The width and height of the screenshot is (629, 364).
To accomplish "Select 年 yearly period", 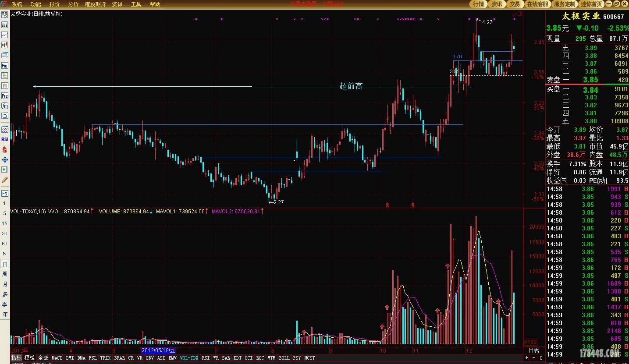I will click(5, 314).
